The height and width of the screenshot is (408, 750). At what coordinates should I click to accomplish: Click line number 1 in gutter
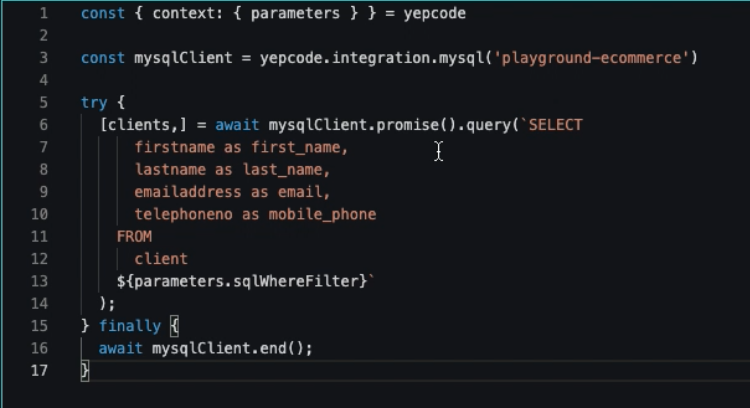point(44,13)
